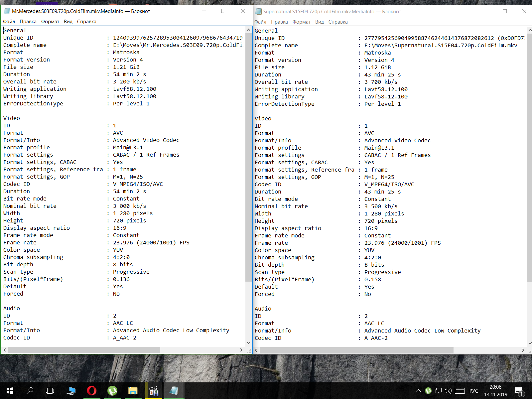The image size is (532, 399).
Task: Click scroll-up arrow in Supernatural window
Action: (530, 30)
